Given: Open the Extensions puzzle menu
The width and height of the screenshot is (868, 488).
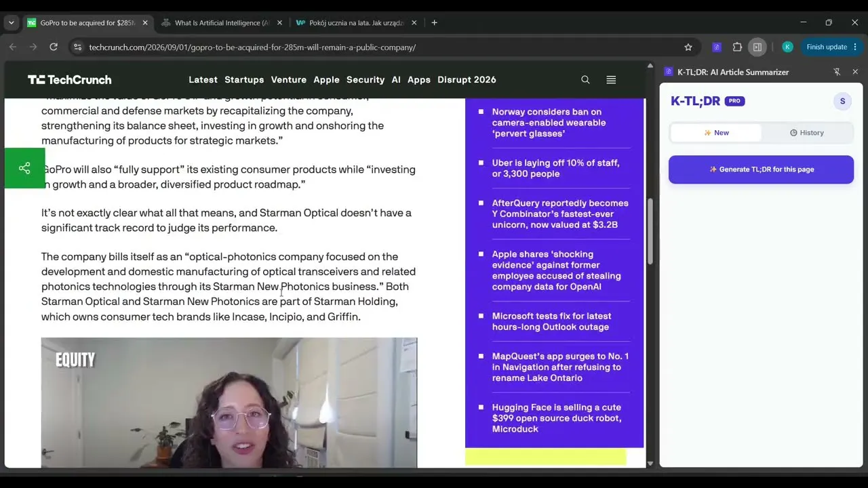Looking at the screenshot, I should (737, 47).
